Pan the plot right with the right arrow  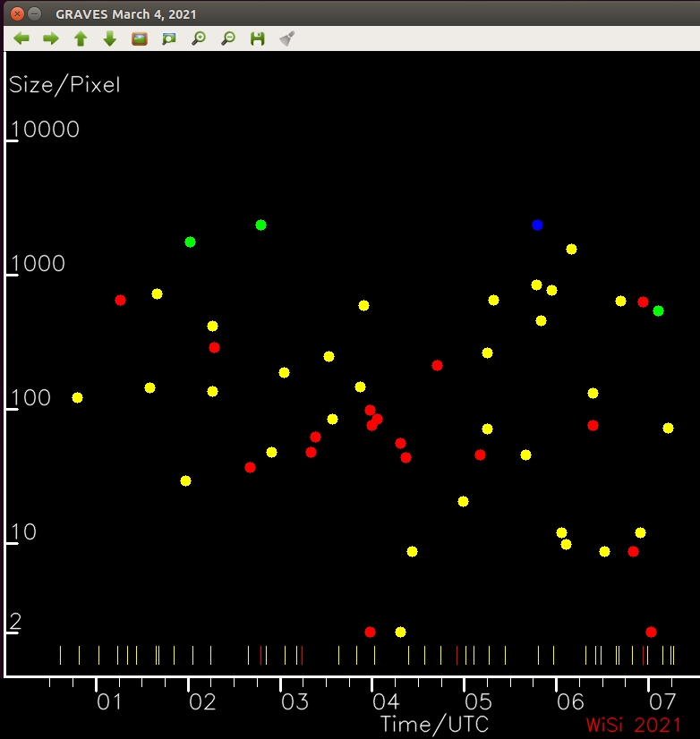pyautogui.click(x=50, y=38)
